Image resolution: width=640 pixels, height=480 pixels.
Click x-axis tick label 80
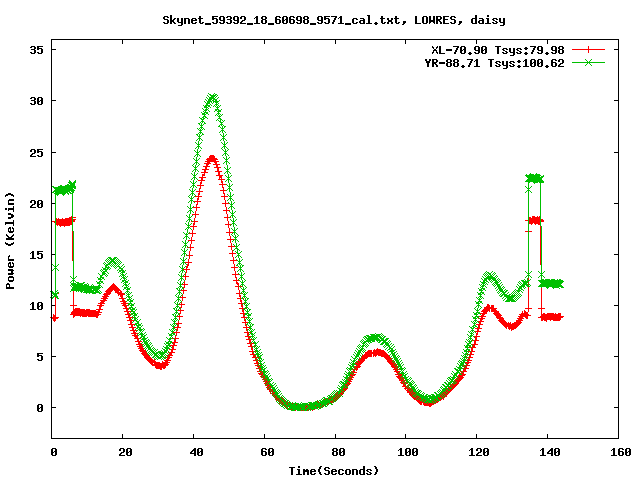click(x=338, y=452)
